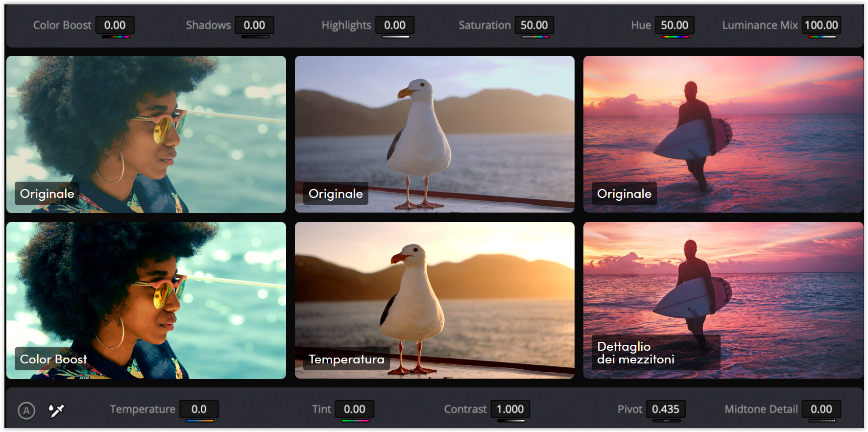This screenshot has width=868, height=432.
Task: Click the Luminance Mix value field
Action: (x=821, y=25)
